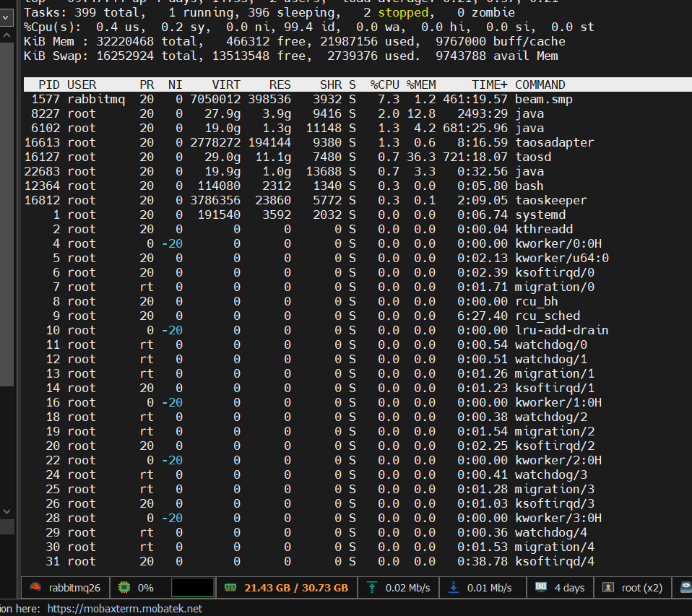Click the left sidebar scroll-down arrow

pyautogui.click(x=6, y=511)
